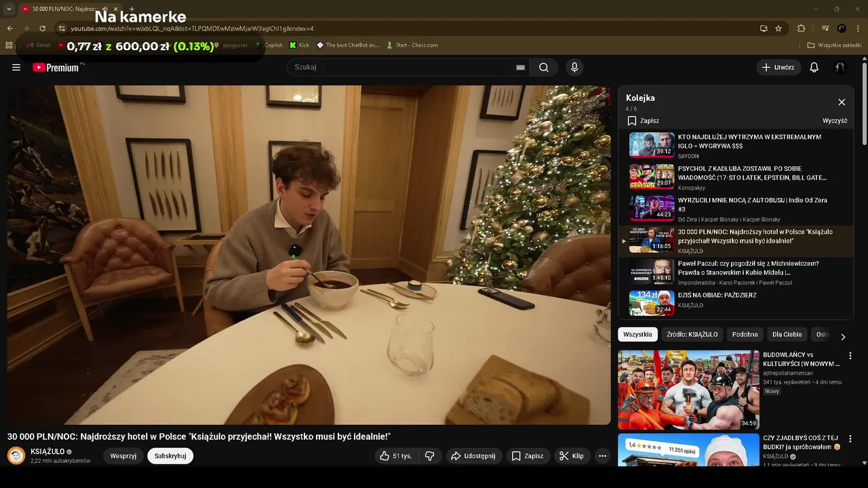Open the Start - Chess.com bookmark
Screen dimensions: 868x488
tap(412, 45)
